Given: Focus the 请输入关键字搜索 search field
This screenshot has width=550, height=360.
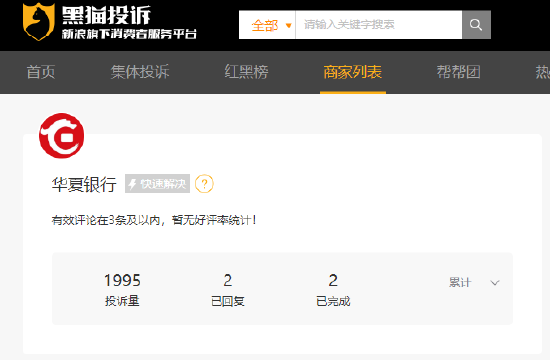Looking at the screenshot, I should coord(379,25).
